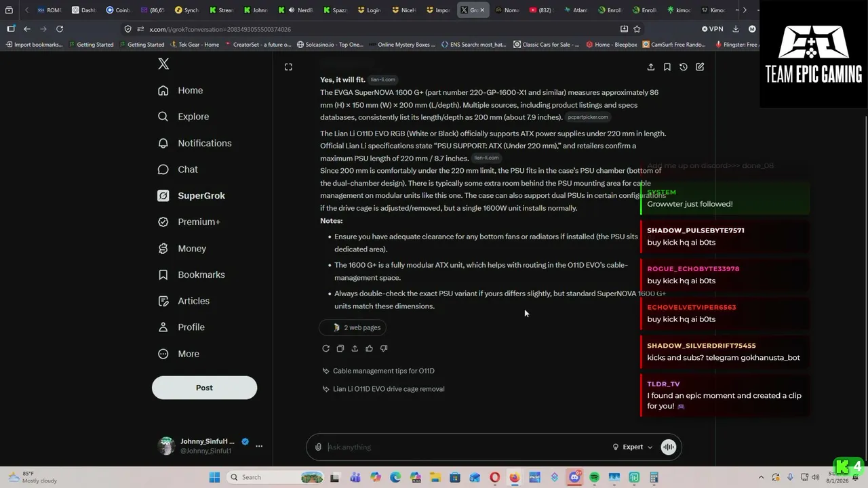Viewport: 868px width, 488px height.
Task: Open Windows taskbar Search box
Action: tap(274, 477)
